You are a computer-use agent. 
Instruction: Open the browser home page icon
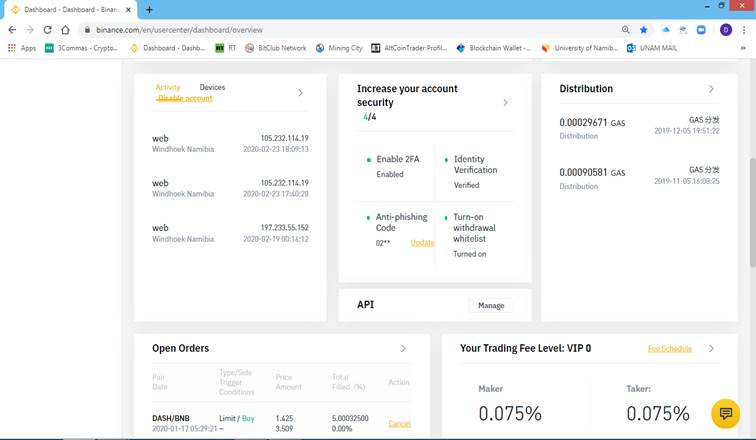click(65, 30)
